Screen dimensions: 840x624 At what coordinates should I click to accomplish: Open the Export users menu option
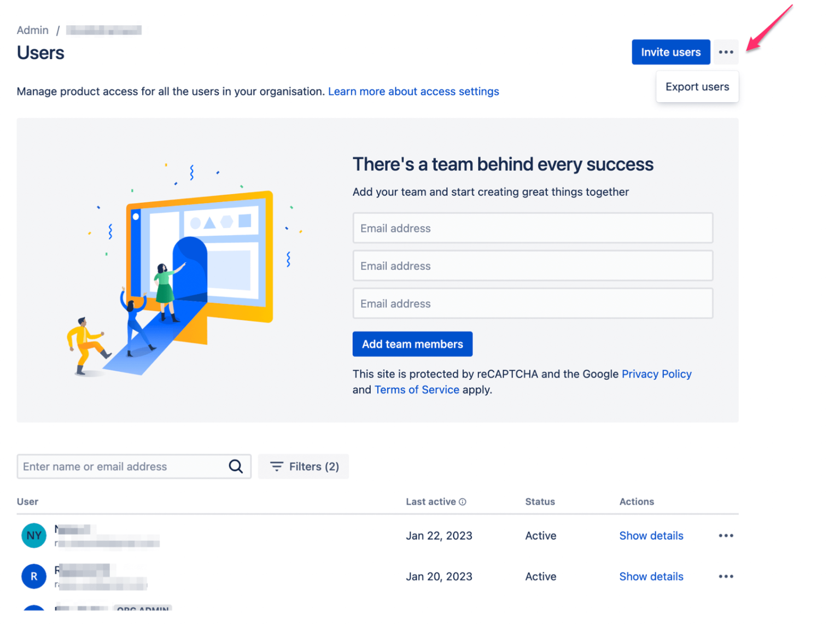pos(697,86)
